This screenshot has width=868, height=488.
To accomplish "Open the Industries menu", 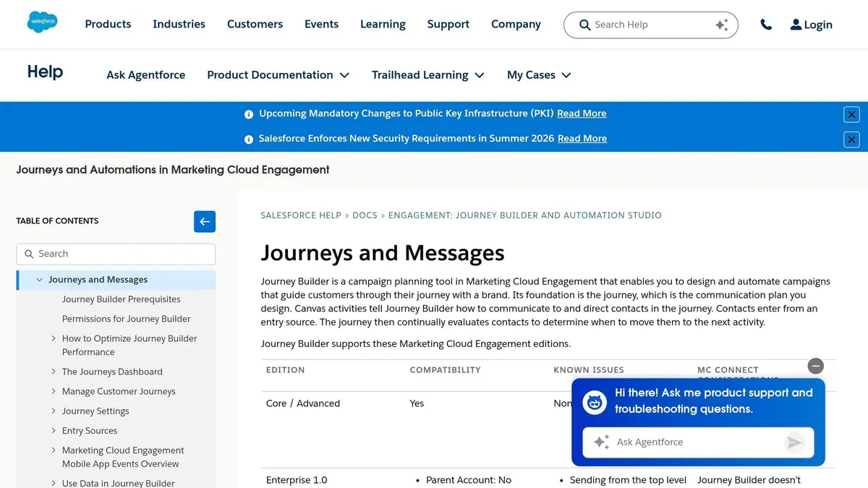I will click(x=179, y=24).
